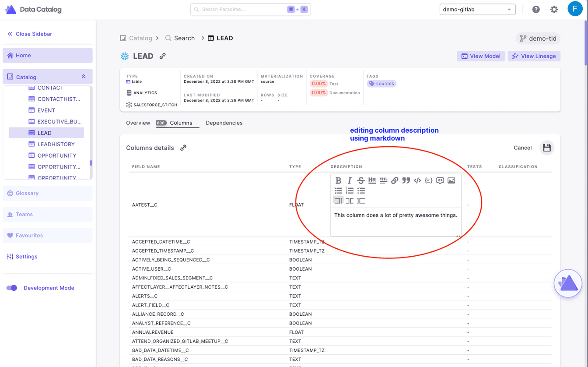The image size is (588, 367).
Task: Add a checked task list
Action: [x=361, y=191]
